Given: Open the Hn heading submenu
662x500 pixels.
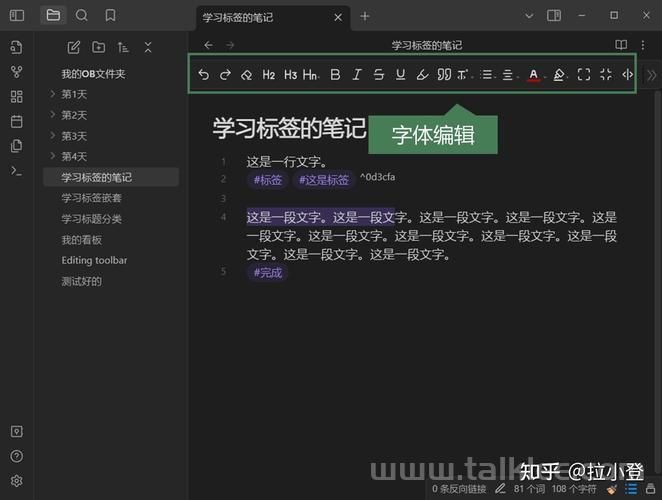Looking at the screenshot, I should tap(311, 75).
